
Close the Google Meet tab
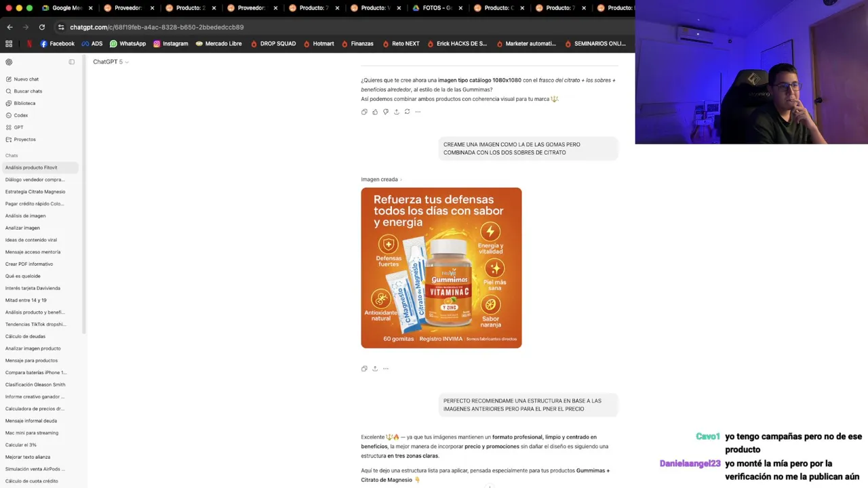[x=90, y=8]
